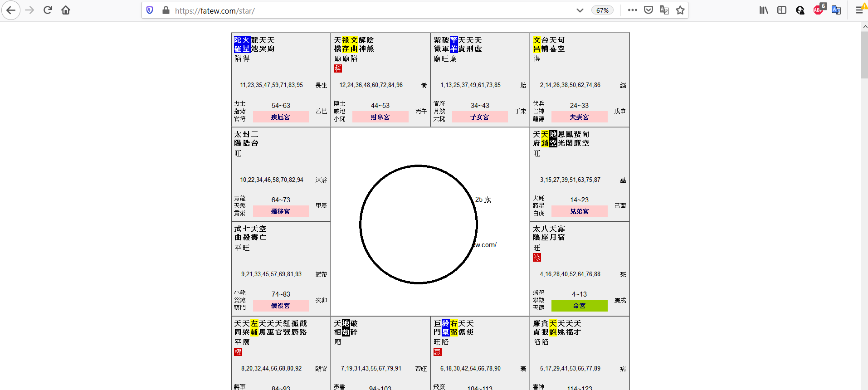The width and height of the screenshot is (868, 390).
Task: Open the browser home page
Action: tap(66, 10)
